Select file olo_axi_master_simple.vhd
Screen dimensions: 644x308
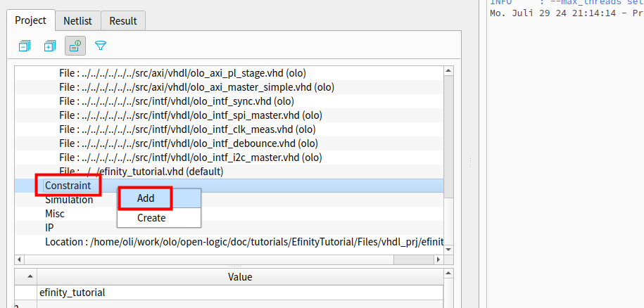[197, 87]
